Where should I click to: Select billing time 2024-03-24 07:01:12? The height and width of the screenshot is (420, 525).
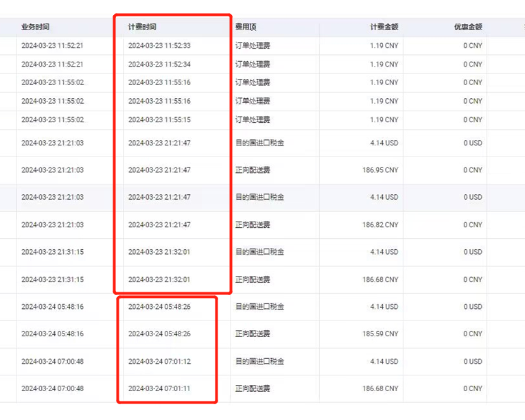[x=159, y=362]
